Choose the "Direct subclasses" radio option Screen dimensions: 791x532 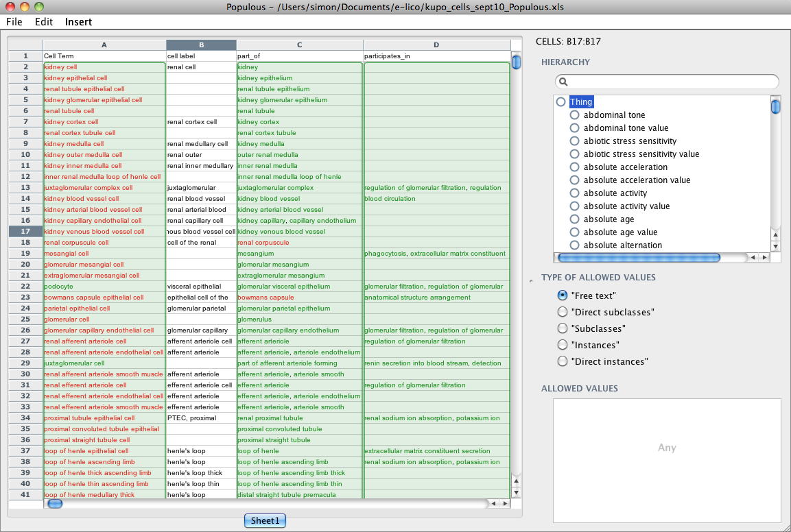563,312
